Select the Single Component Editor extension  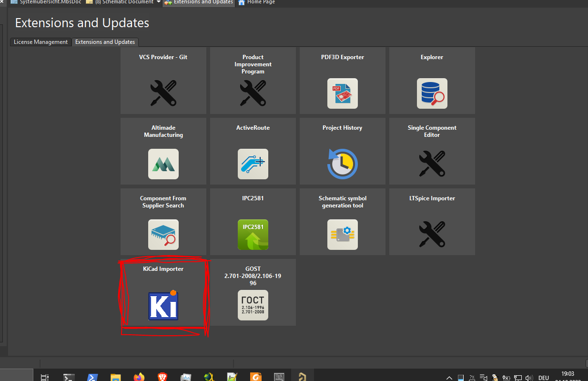pos(432,151)
